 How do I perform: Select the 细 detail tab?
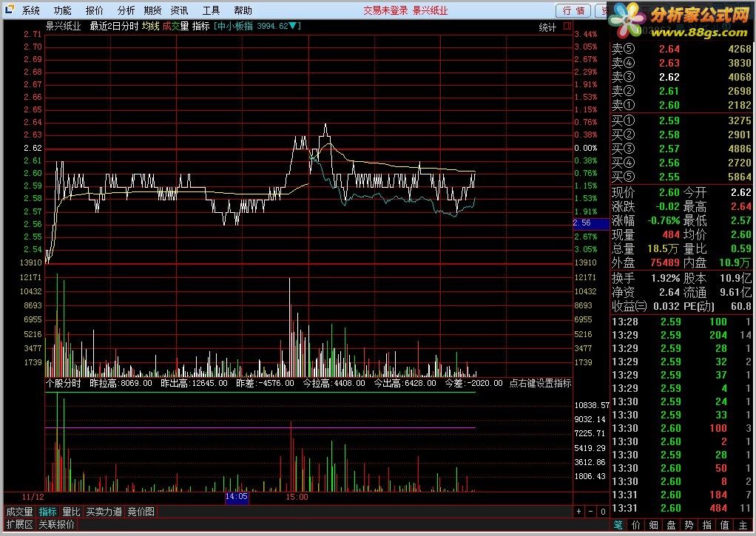[x=654, y=525]
